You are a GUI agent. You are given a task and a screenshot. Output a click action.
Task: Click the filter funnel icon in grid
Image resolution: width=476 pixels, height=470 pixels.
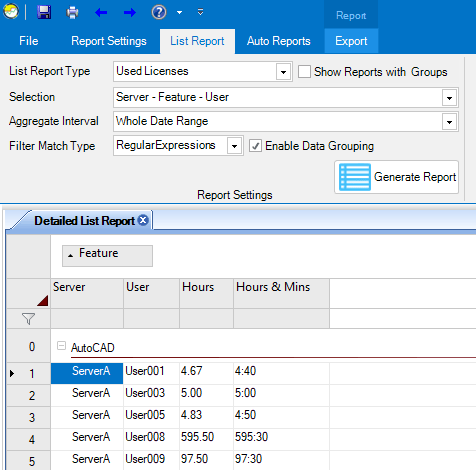click(28, 319)
